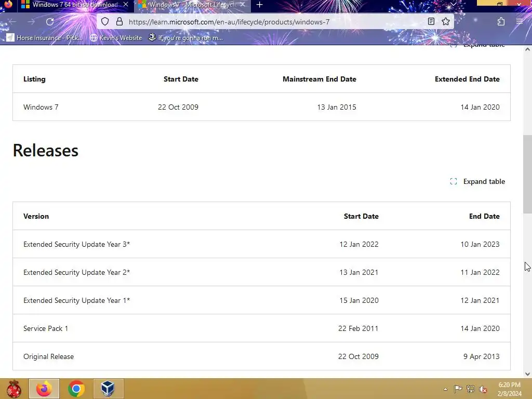Open the "if you're gonna run m..." bookmark
Viewport: 532px width, 399px height.
point(185,37)
